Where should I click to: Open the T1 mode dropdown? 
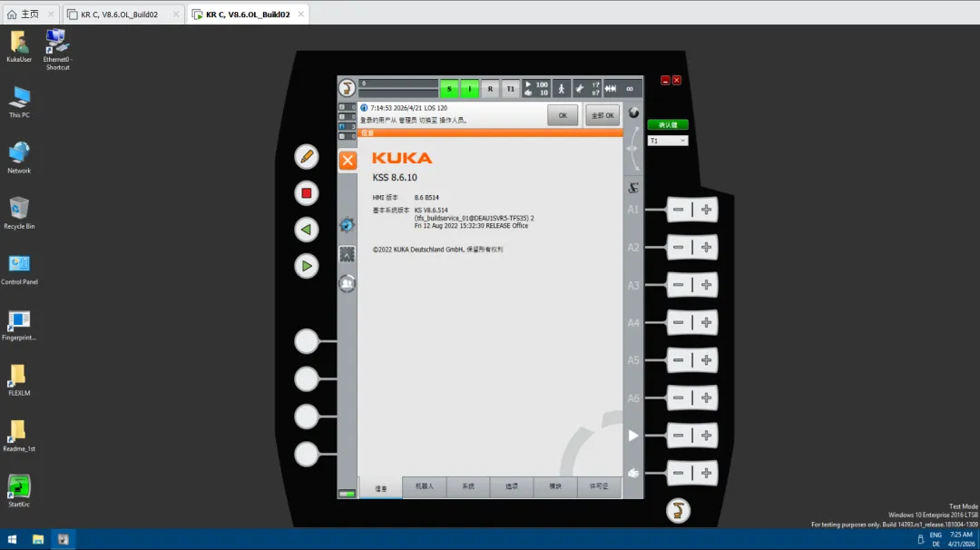click(668, 141)
